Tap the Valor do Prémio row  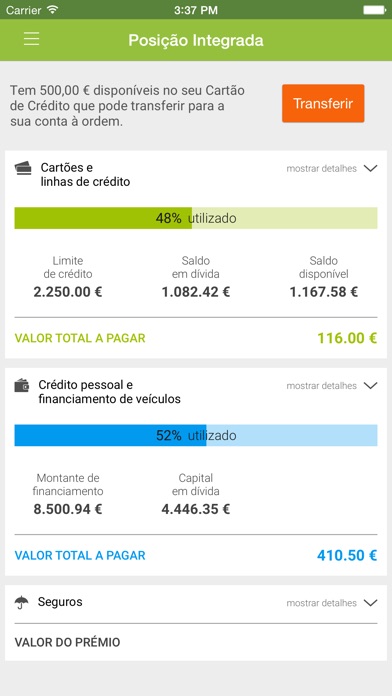point(196,642)
